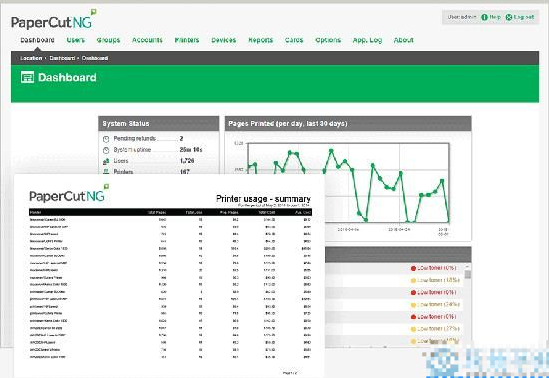Open the Users tab
The image size is (549, 378).
pos(76,40)
